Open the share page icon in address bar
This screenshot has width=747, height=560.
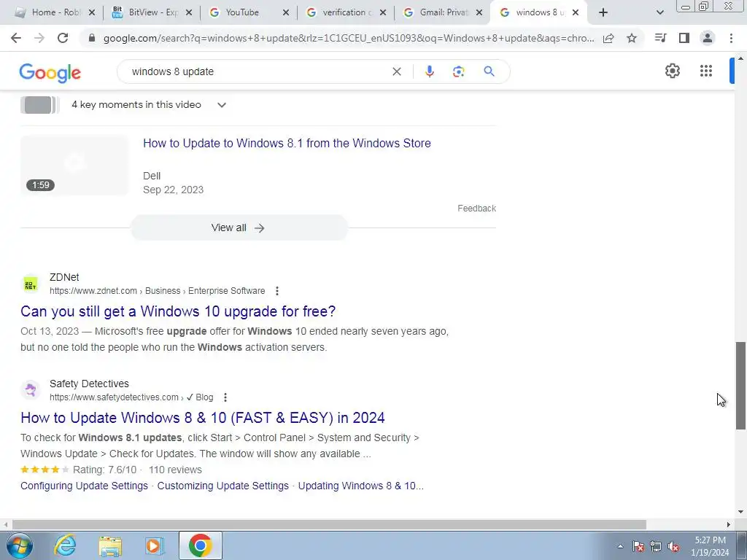[x=608, y=38]
